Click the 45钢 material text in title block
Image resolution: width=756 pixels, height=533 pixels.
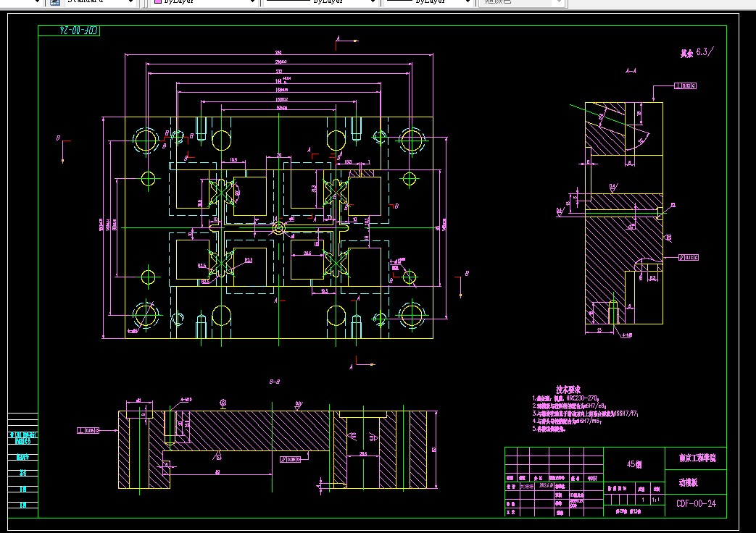(x=634, y=464)
